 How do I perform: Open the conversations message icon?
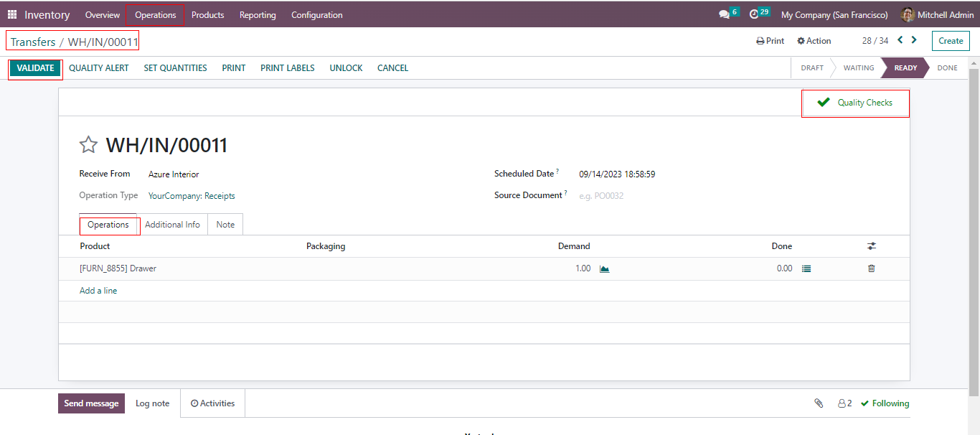(724, 14)
